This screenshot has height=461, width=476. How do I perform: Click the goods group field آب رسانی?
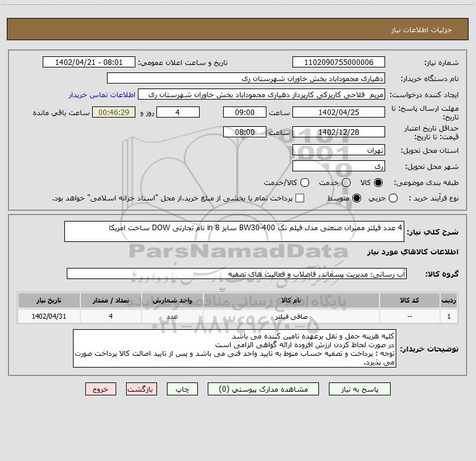coord(237,274)
